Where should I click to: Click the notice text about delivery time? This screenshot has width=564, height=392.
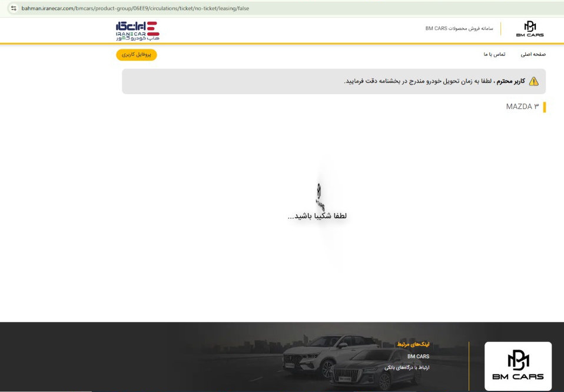tap(434, 81)
